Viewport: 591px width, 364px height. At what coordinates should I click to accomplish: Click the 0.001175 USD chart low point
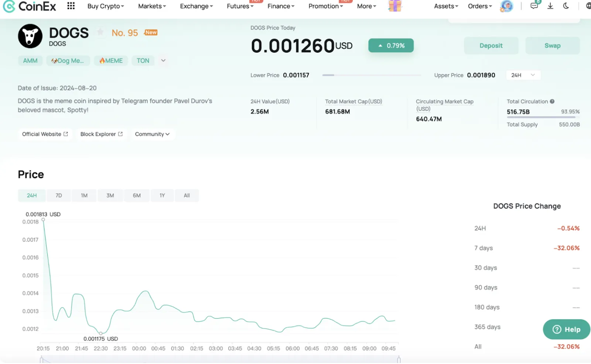pyautogui.click(x=101, y=333)
